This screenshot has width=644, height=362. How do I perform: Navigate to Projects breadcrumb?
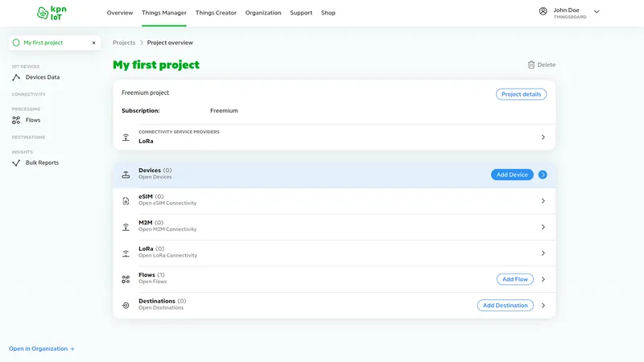[124, 43]
